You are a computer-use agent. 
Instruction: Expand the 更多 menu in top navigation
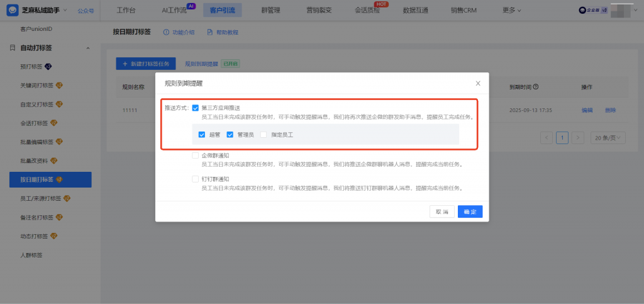pos(512,10)
